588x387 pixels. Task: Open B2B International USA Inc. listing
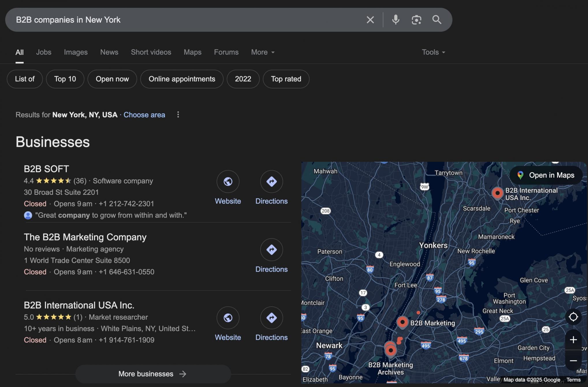tap(79, 305)
